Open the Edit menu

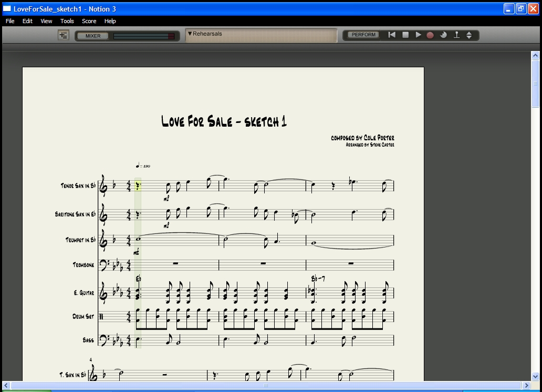27,21
